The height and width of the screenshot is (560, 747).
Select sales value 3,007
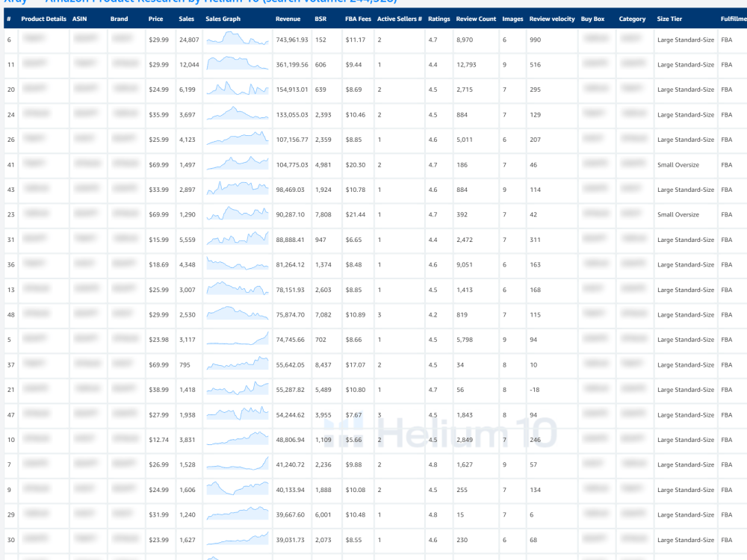click(x=187, y=290)
